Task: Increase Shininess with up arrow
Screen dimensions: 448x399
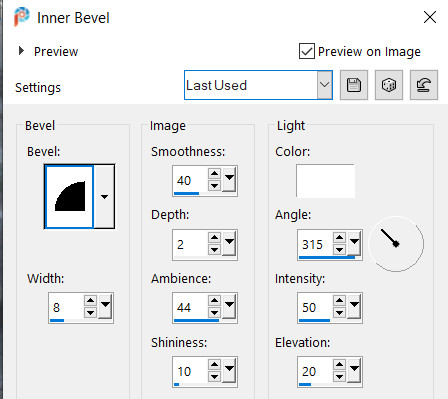Action: click(x=214, y=364)
